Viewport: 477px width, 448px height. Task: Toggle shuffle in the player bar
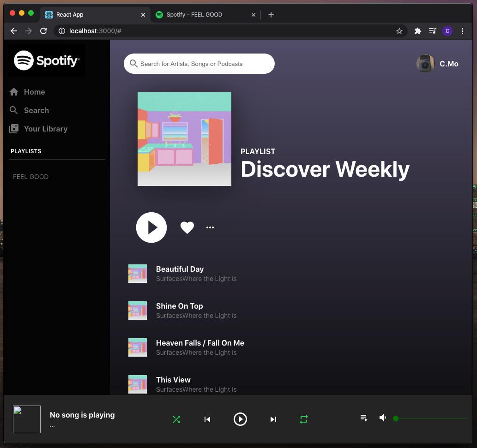[176, 419]
